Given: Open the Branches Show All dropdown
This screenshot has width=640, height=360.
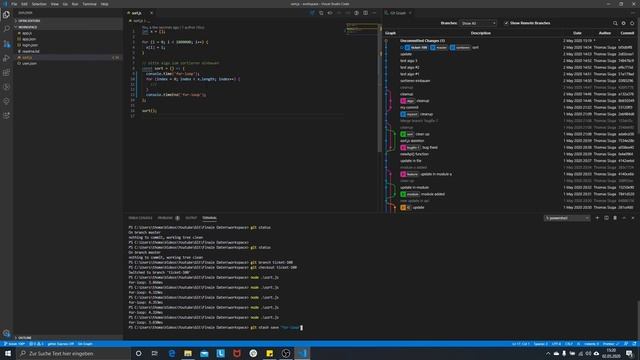Looking at the screenshot, I should [478, 23].
